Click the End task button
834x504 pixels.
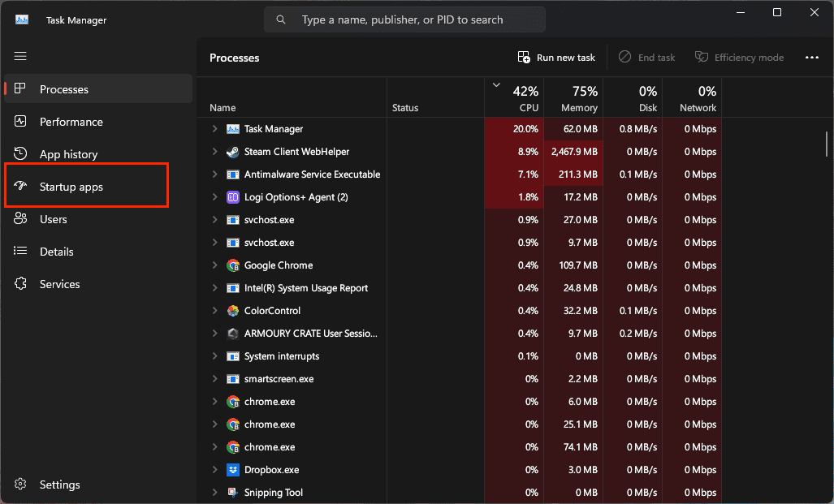click(646, 58)
